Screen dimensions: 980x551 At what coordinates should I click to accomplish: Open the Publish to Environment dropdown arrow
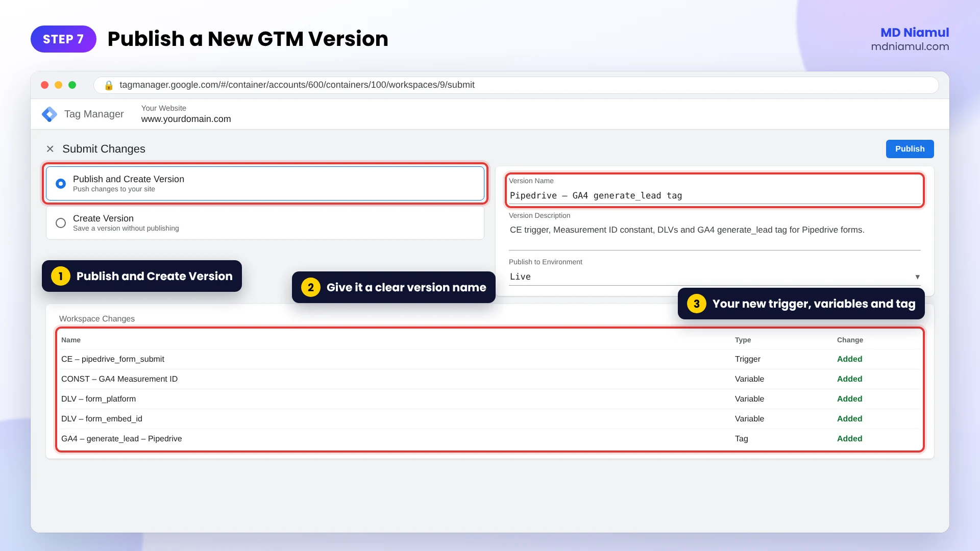click(x=917, y=277)
